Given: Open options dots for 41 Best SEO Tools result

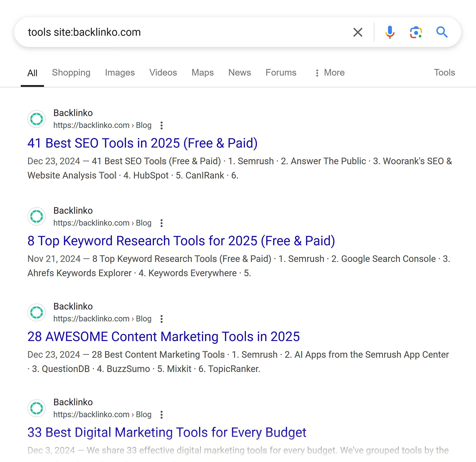Looking at the screenshot, I should tap(161, 125).
